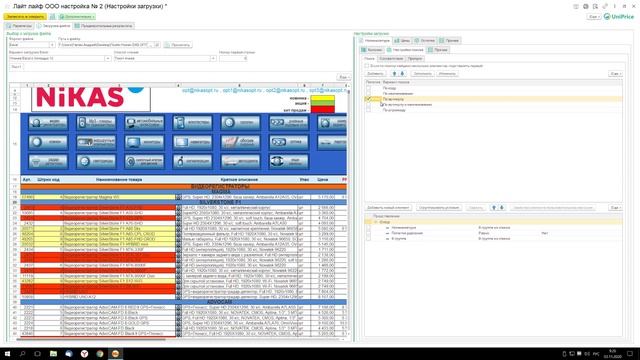Enable the 'По штрихкоду' search checkbox
The height and width of the screenshot is (360, 640).
point(369,110)
